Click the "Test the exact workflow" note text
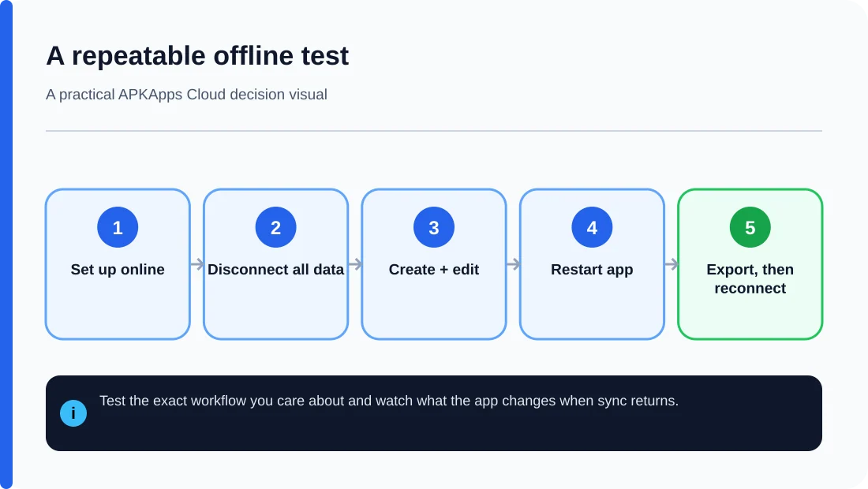 click(388, 401)
